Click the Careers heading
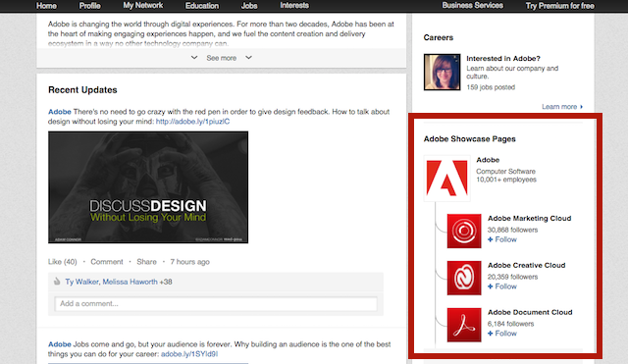Image resolution: width=628 pixels, height=364 pixels. pyautogui.click(x=439, y=37)
